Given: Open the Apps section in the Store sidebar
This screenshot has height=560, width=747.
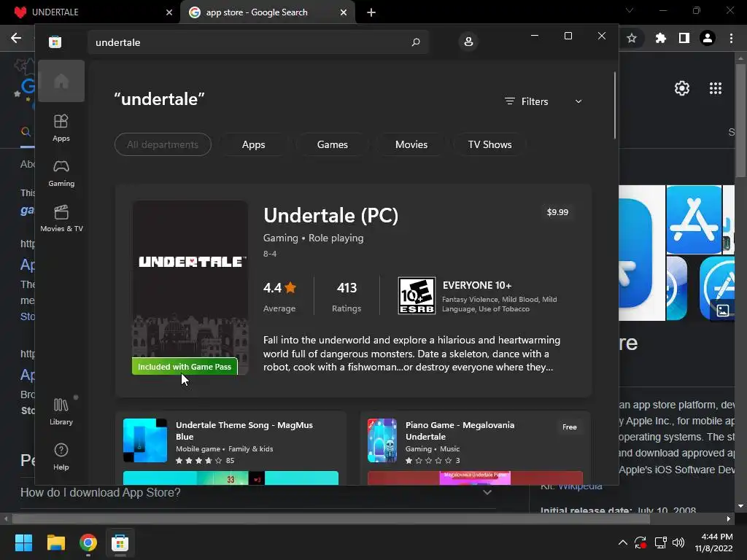Looking at the screenshot, I should 61,128.
